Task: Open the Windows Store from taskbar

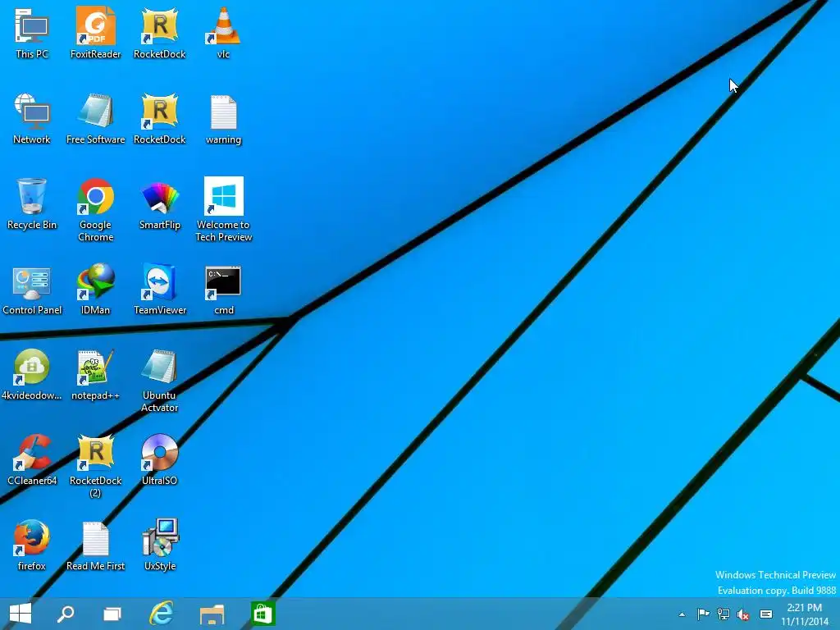Action: click(262, 614)
